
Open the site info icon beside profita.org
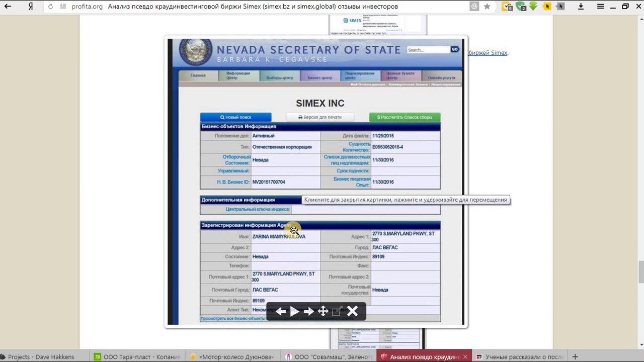coord(63,7)
